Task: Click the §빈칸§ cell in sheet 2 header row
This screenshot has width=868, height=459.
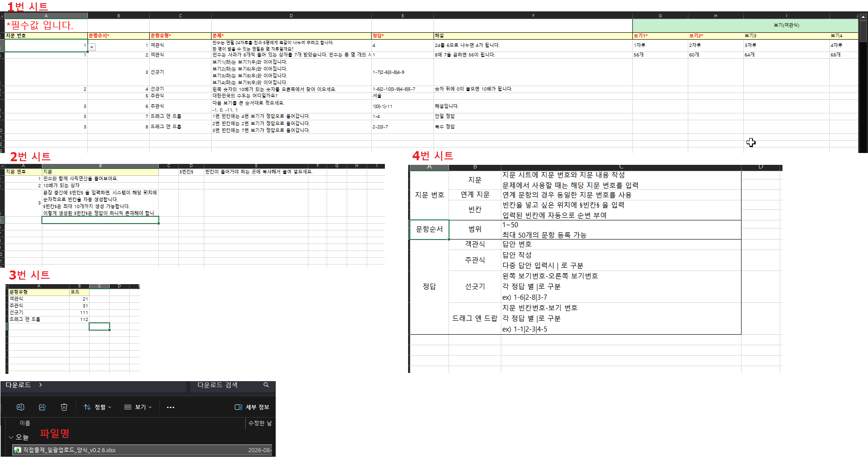Action: pyautogui.click(x=191, y=172)
